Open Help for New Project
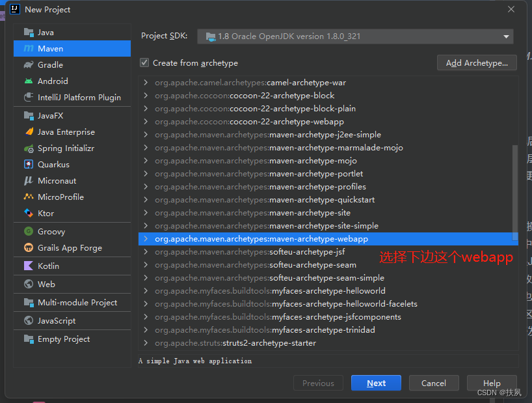The height and width of the screenshot is (403, 532). click(492, 383)
